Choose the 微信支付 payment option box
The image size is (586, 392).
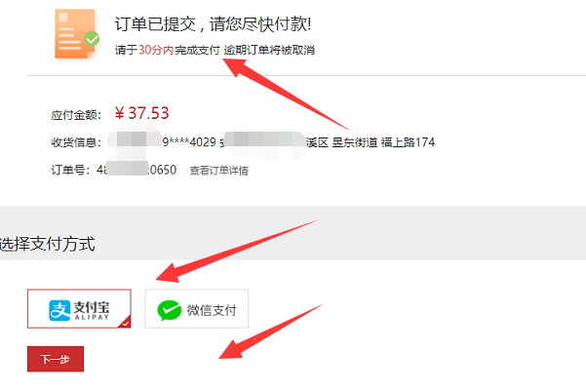tap(197, 309)
